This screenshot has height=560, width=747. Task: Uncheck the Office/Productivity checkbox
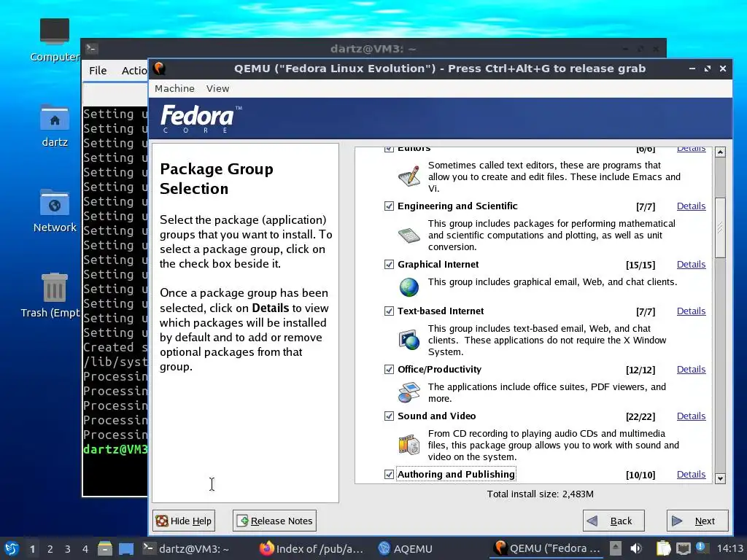[389, 370]
